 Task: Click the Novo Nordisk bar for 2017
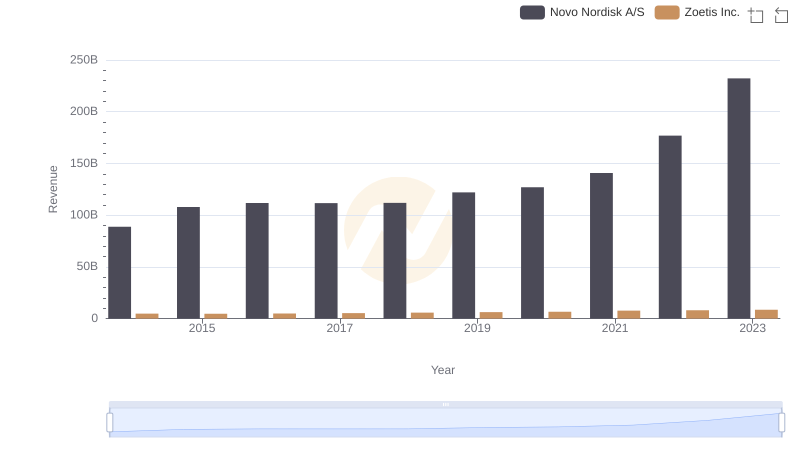[x=326, y=261]
